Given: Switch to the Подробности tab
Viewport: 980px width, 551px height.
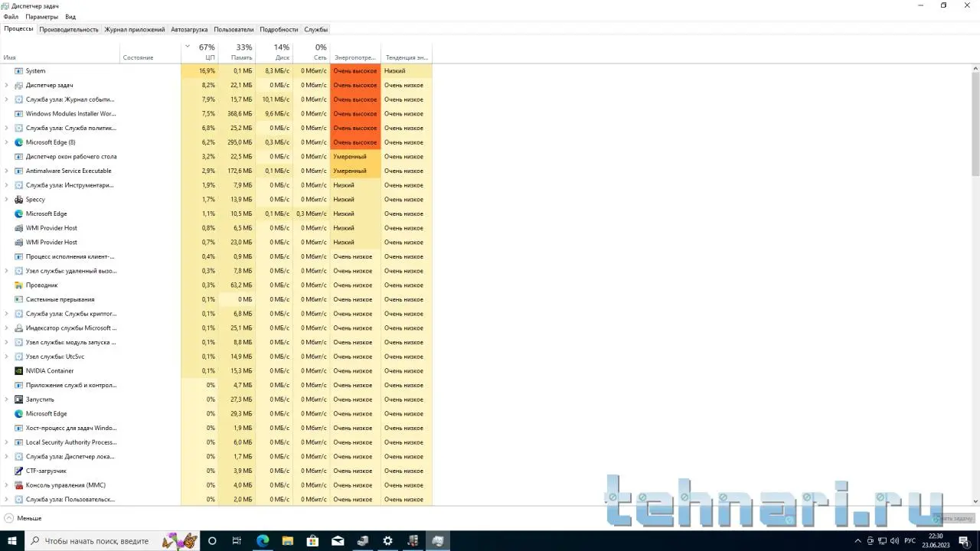Looking at the screenshot, I should (x=279, y=30).
